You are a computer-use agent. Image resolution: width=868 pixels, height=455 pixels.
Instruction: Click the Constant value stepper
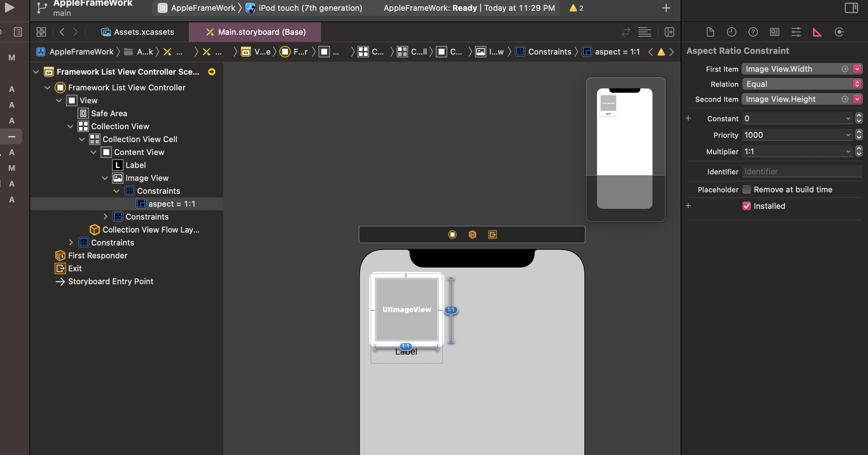tap(859, 118)
